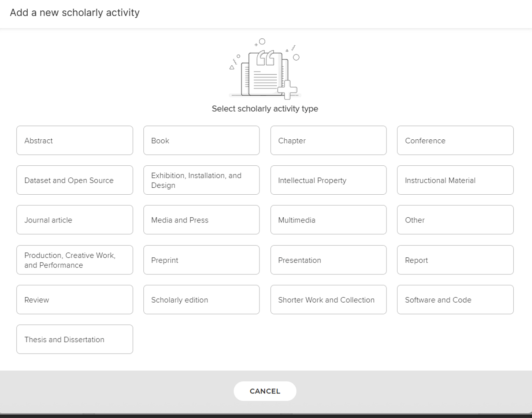Select the Conference option
The width and height of the screenshot is (532, 418).
pos(455,141)
